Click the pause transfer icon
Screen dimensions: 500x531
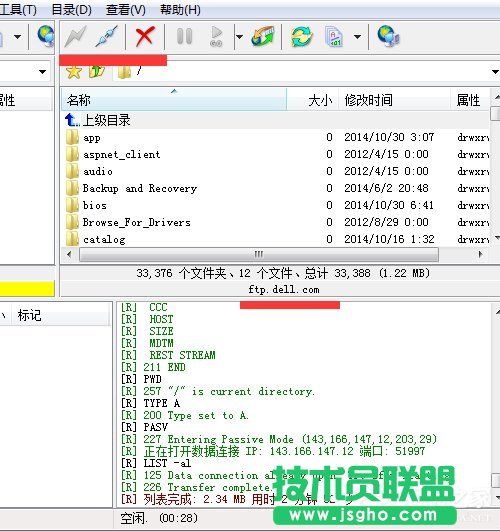pos(185,36)
